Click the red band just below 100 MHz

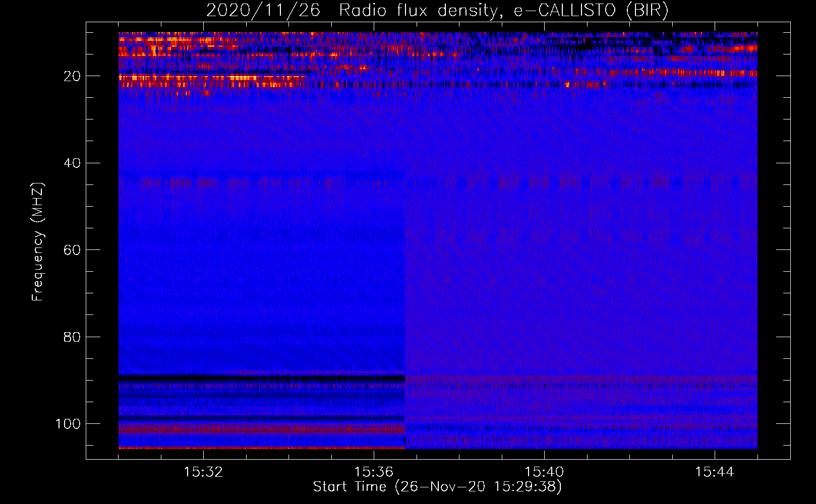262,429
